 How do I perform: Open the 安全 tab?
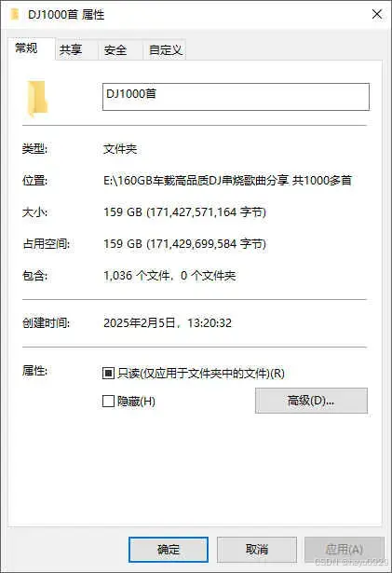pyautogui.click(x=115, y=49)
